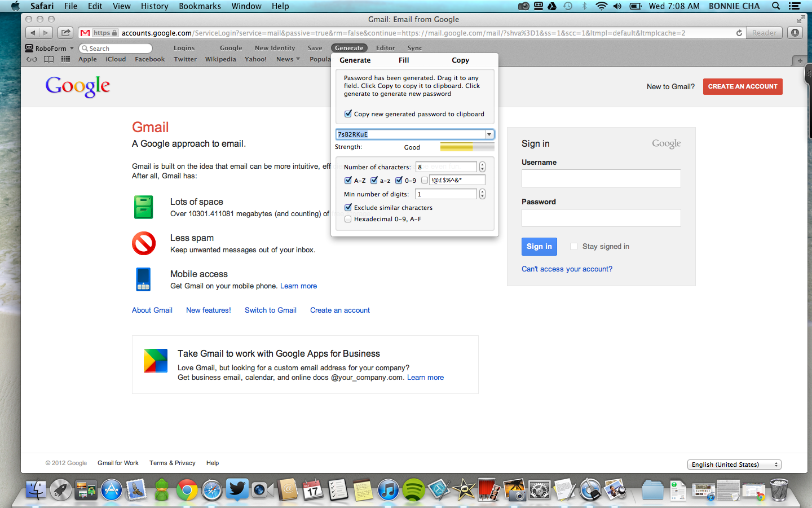This screenshot has width=812, height=508.
Task: Click the RoboForm grid keypad icon
Action: click(x=65, y=59)
